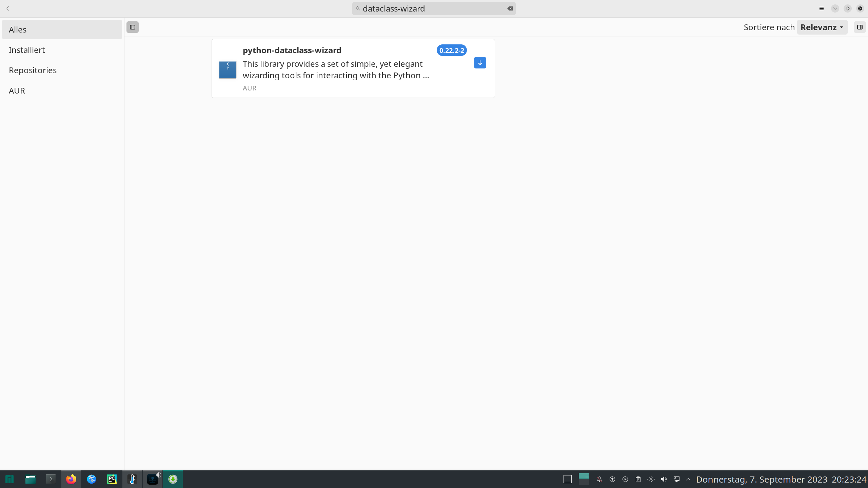The image size is (868, 488).
Task: Select the Alles category
Action: pyautogui.click(x=62, y=29)
